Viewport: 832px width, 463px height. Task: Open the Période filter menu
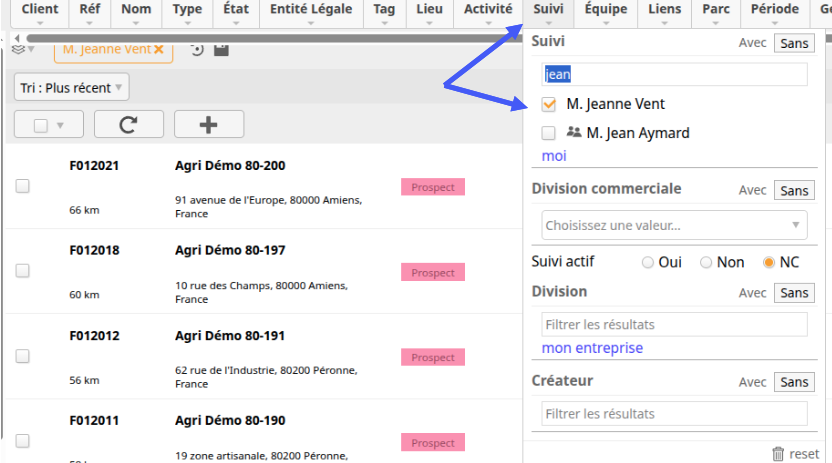tap(775, 13)
